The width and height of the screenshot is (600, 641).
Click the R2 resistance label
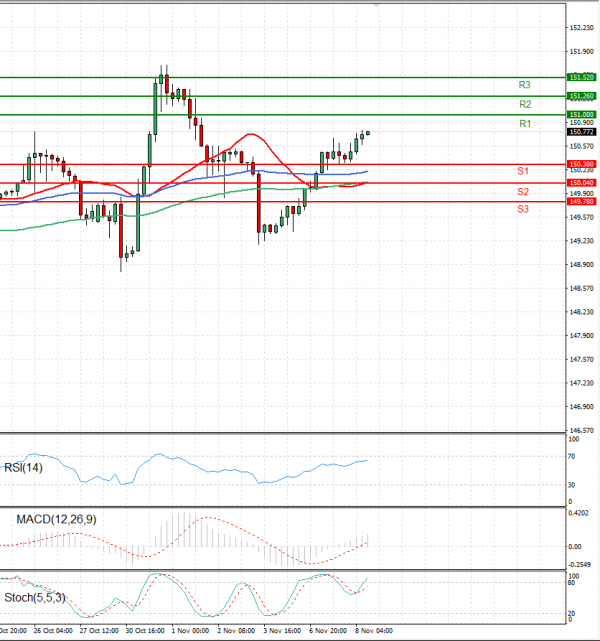coord(525,104)
